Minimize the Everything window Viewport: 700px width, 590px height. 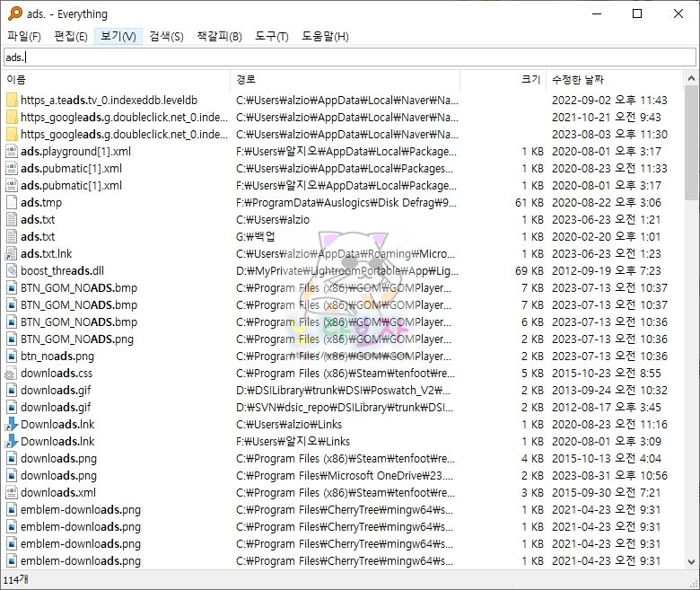(x=597, y=13)
